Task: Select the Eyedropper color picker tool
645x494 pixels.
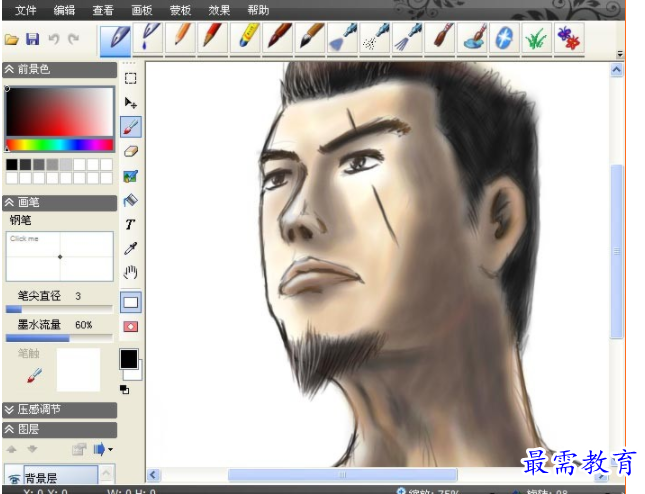Action: [130, 248]
